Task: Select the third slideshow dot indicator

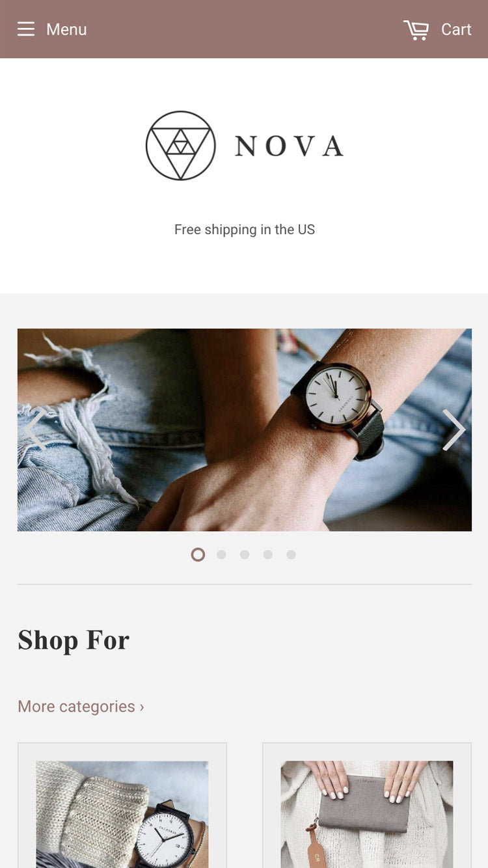Action: [245, 554]
